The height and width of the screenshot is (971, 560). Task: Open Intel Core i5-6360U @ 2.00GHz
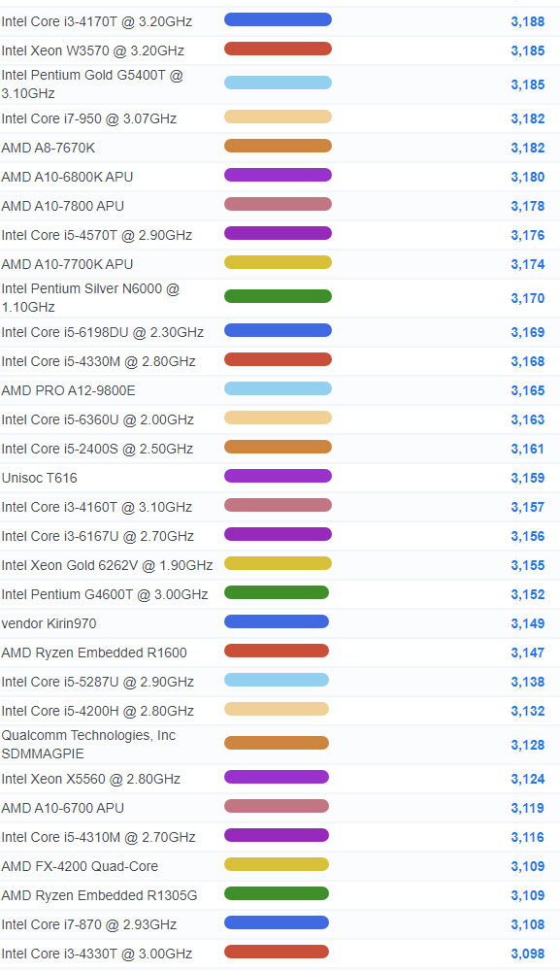tap(98, 419)
